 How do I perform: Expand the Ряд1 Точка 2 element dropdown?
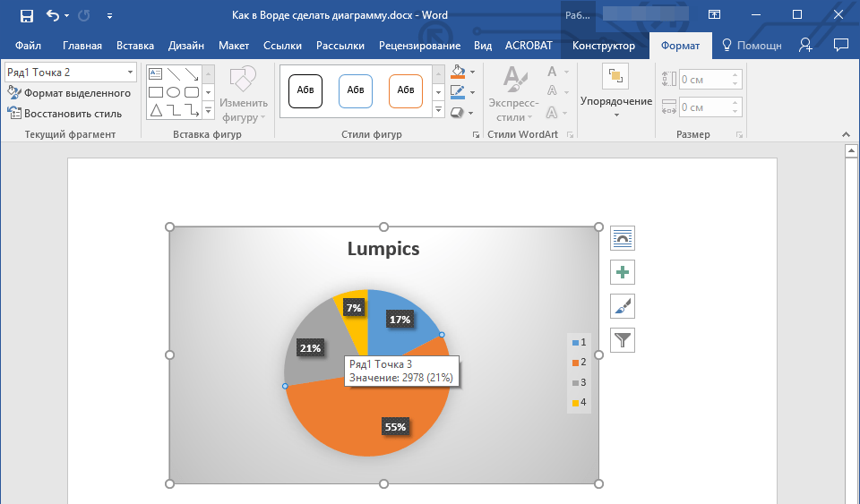click(x=130, y=73)
